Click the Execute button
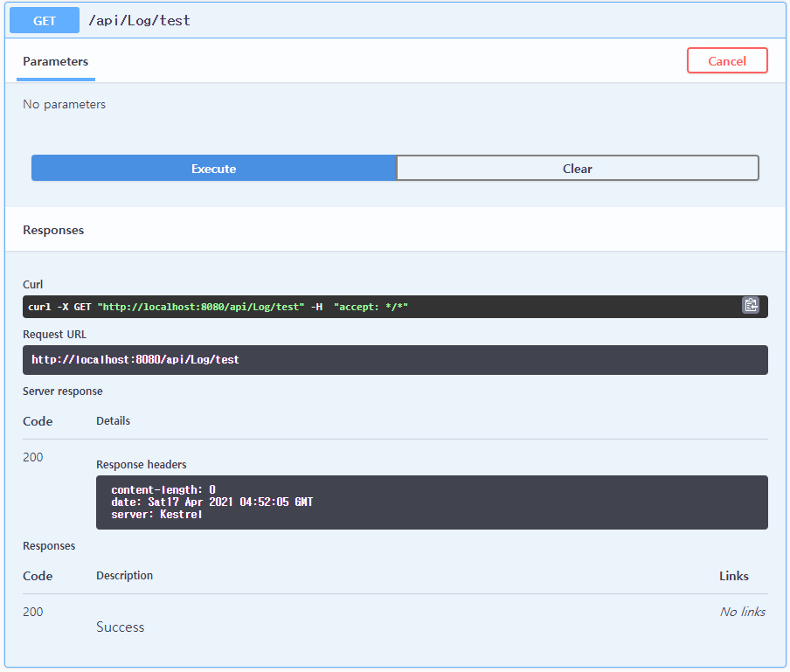 pos(214,169)
